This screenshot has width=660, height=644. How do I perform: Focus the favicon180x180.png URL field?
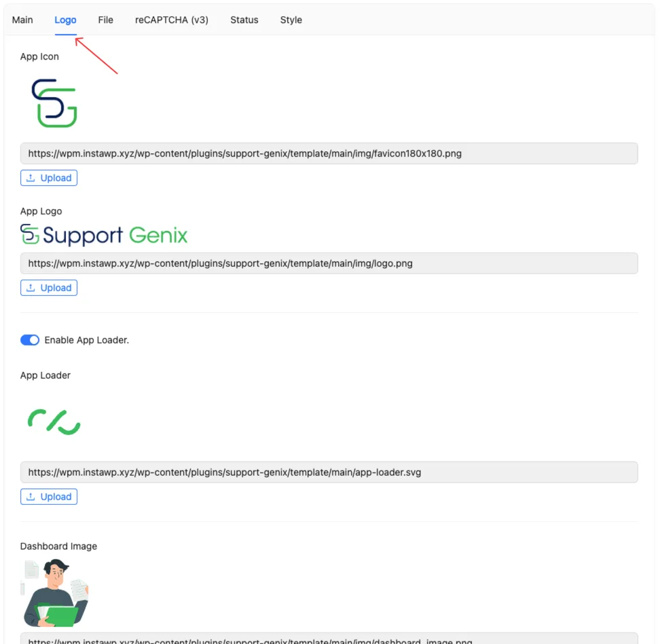click(x=329, y=153)
